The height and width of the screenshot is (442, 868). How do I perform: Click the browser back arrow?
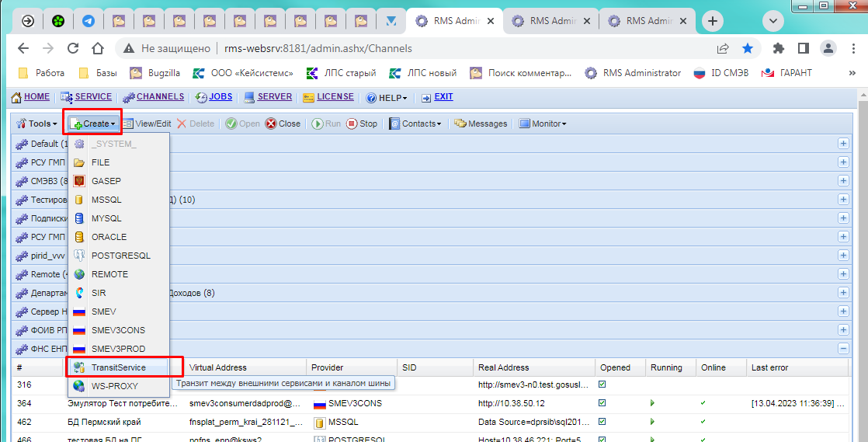(x=23, y=49)
